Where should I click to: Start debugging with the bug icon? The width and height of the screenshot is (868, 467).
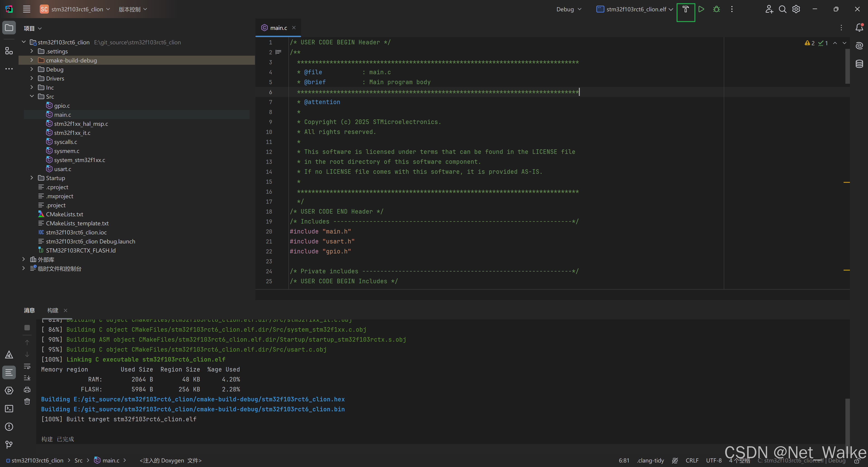click(x=716, y=10)
